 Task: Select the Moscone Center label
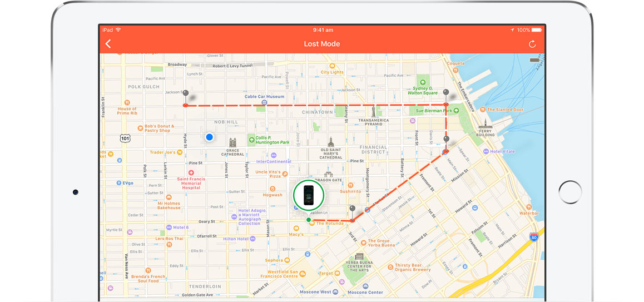(365, 292)
